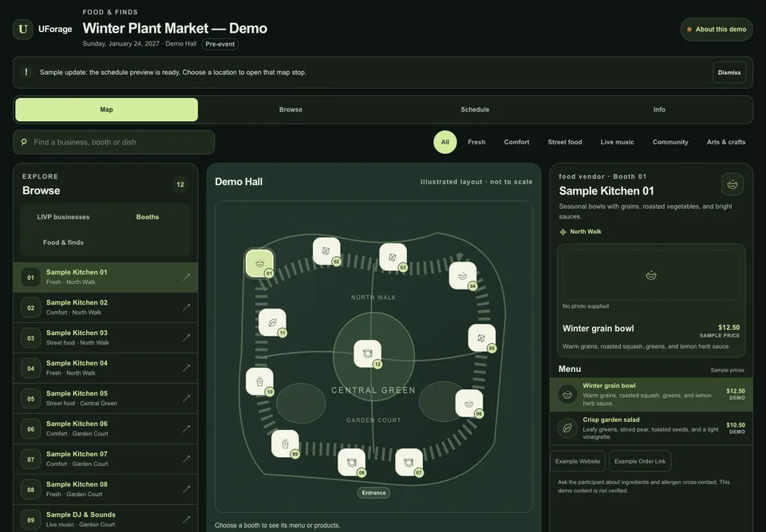The image size is (766, 532).
Task: Switch to the Info tab
Action: (x=659, y=109)
